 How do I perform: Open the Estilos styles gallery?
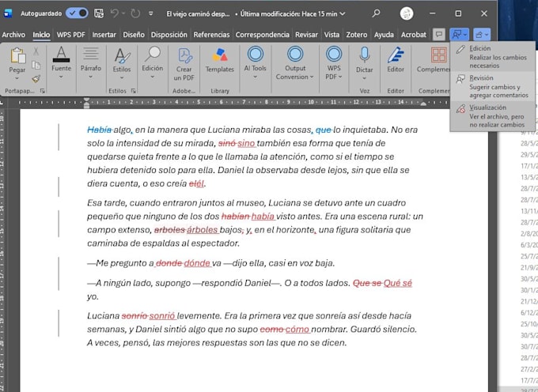pos(122,63)
